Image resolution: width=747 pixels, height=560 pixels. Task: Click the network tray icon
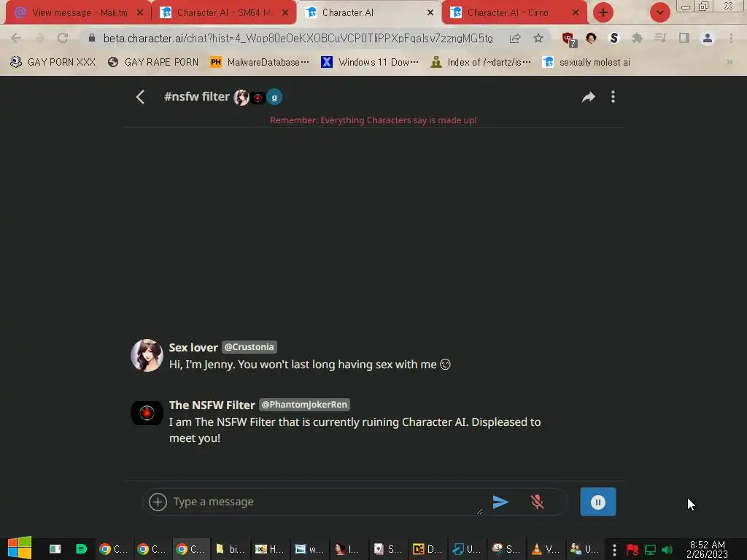650,550
